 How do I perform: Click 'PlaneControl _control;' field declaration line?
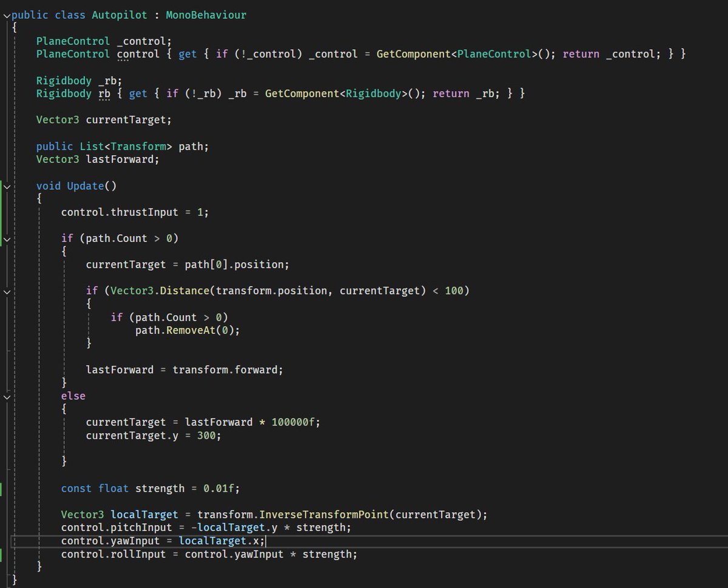tap(104, 41)
